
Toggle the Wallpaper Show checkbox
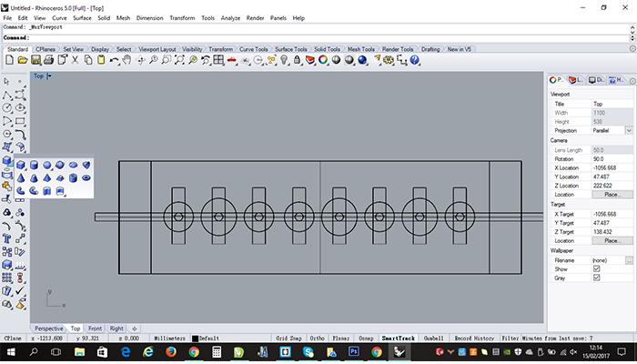click(596, 269)
